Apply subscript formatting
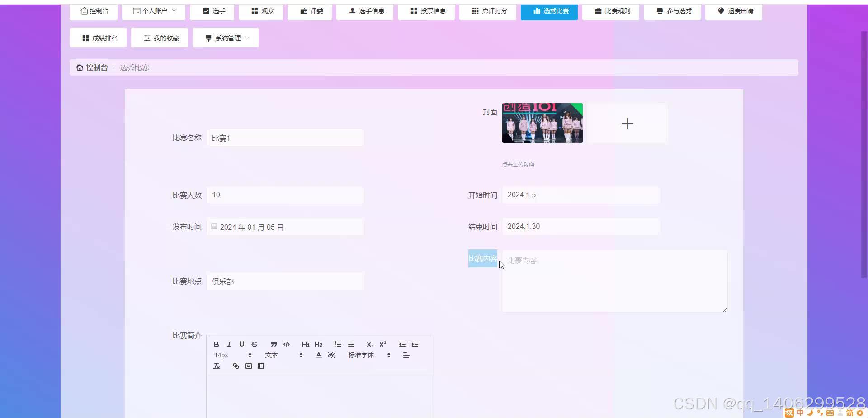 click(x=370, y=344)
